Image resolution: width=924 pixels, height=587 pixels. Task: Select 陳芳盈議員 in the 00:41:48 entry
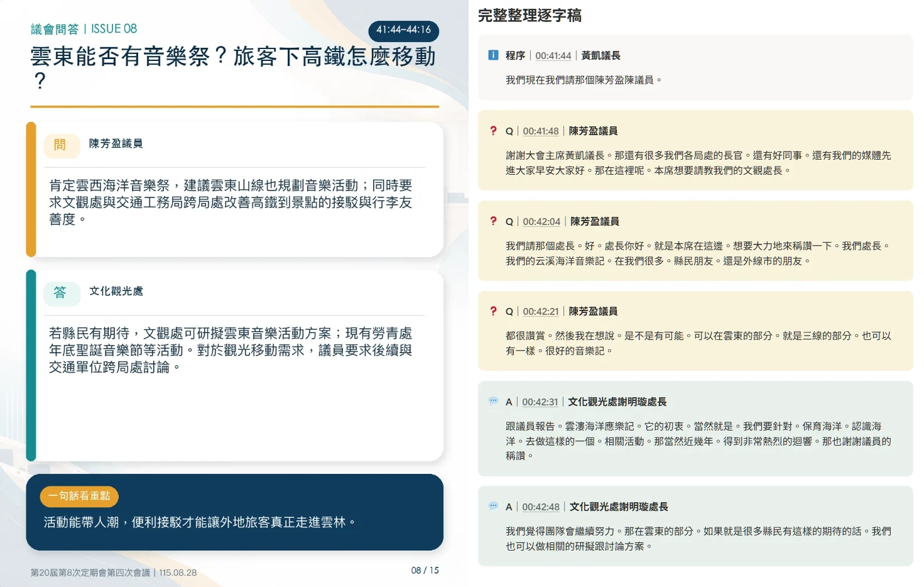click(593, 131)
